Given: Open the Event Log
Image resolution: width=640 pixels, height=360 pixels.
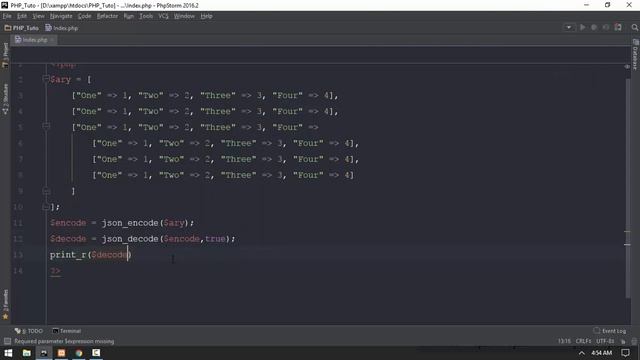Looking at the screenshot, I should coord(610,331).
